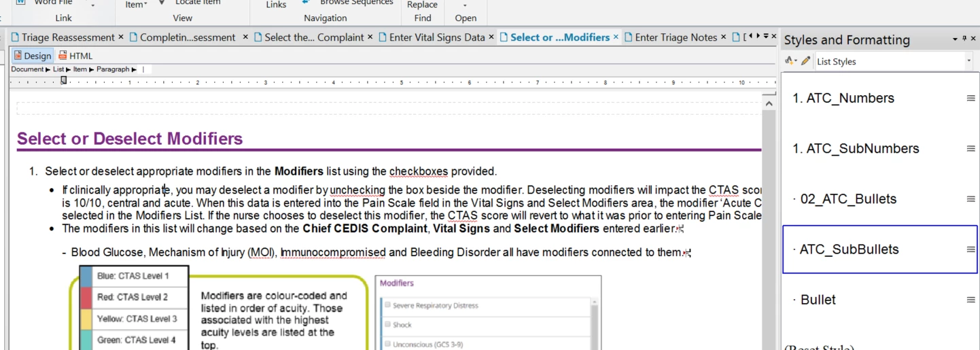
Task: Close the Triage Reassessment tab
Action: (121, 37)
